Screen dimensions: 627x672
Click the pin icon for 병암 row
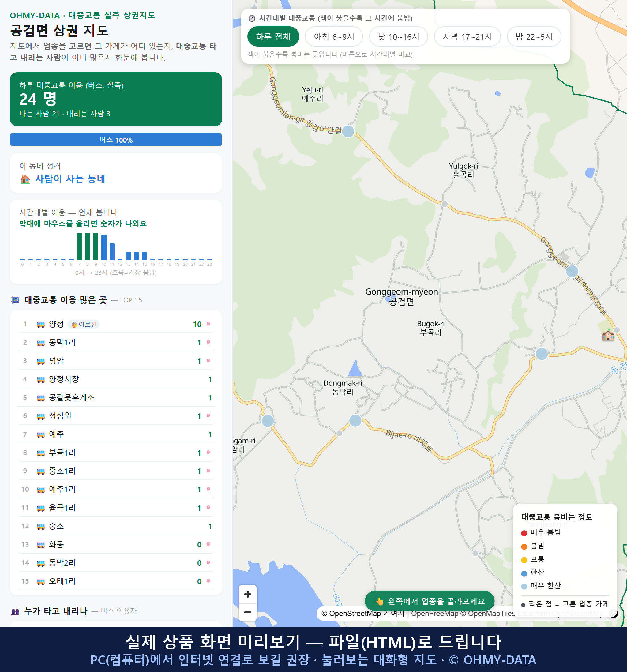coord(208,361)
